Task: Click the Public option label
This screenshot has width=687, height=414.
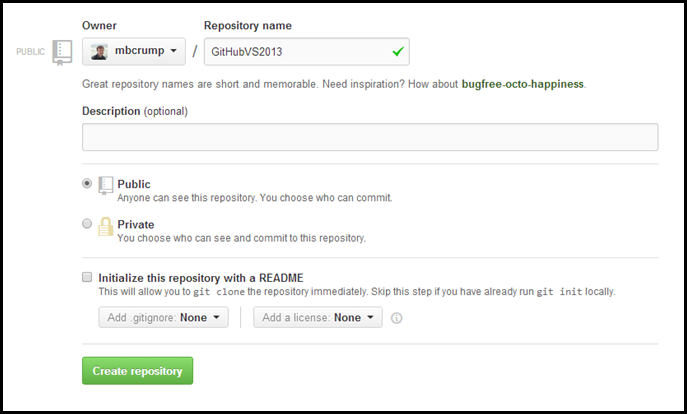Action: coord(134,184)
